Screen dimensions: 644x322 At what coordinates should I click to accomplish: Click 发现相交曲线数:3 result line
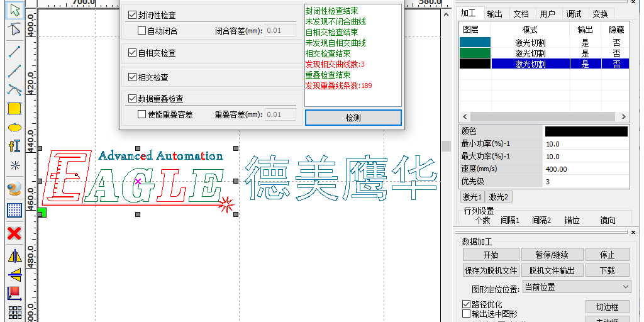335,64
